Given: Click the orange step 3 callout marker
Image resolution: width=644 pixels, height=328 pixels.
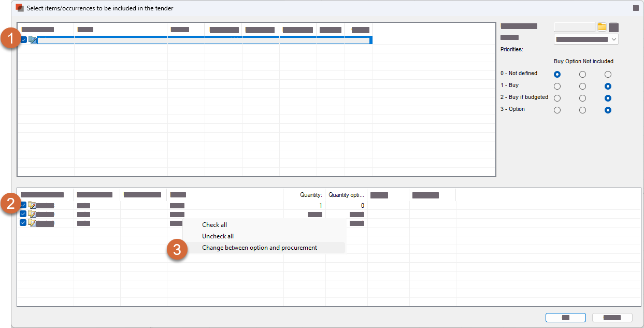Looking at the screenshot, I should 177,249.
